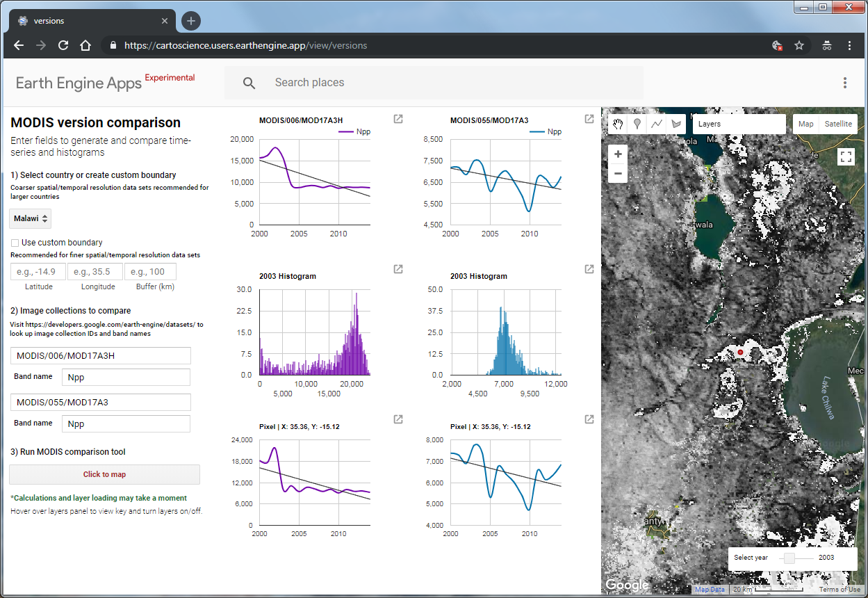The height and width of the screenshot is (598, 868).
Task: Pop out the MODIS/055/MOD17A3 time-series chart
Action: pos(589,119)
